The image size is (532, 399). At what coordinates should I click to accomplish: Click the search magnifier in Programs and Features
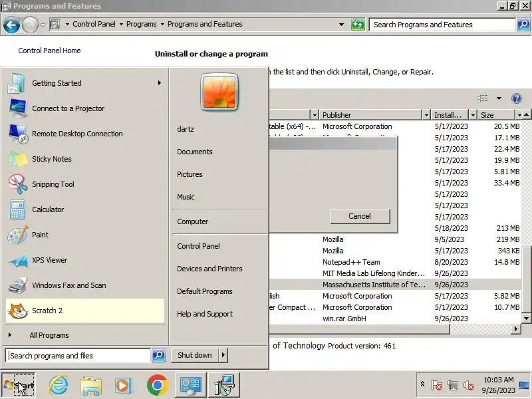point(523,25)
